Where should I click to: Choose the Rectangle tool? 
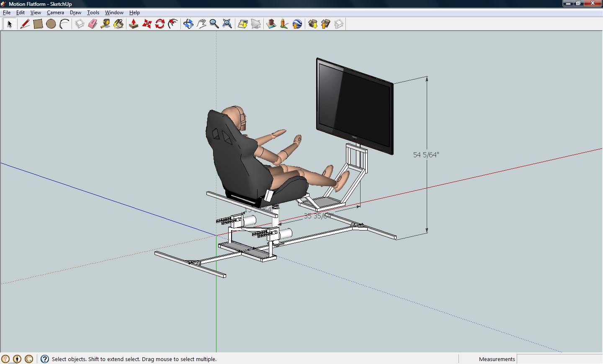tap(38, 24)
